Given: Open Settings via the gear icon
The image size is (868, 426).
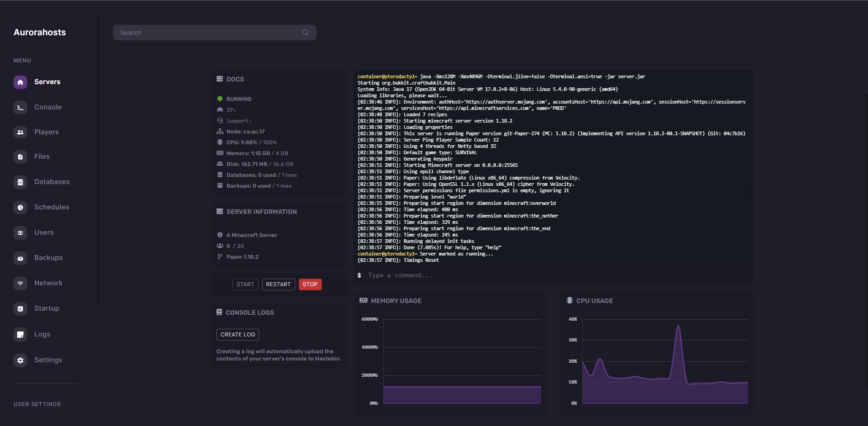Looking at the screenshot, I should pos(20,360).
